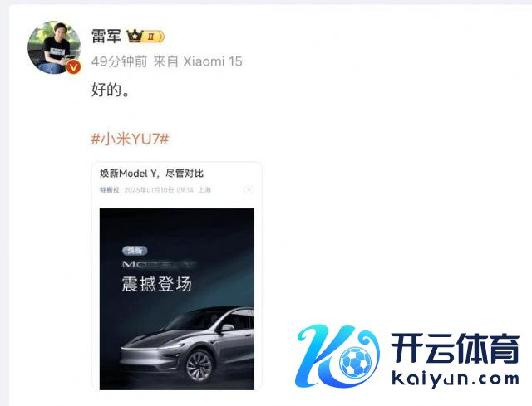532x406 pixels.
Task: Click the 来自 Xiaomi 15 source label
Action: [198, 61]
